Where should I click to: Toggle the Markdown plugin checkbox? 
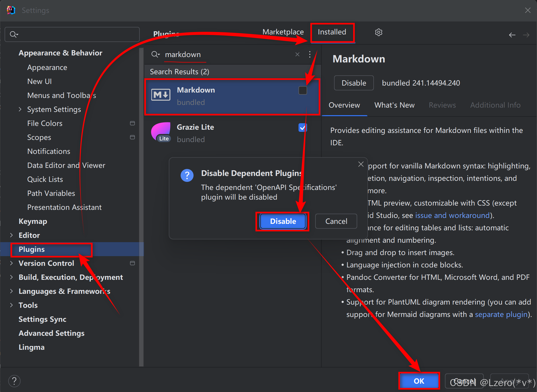303,90
